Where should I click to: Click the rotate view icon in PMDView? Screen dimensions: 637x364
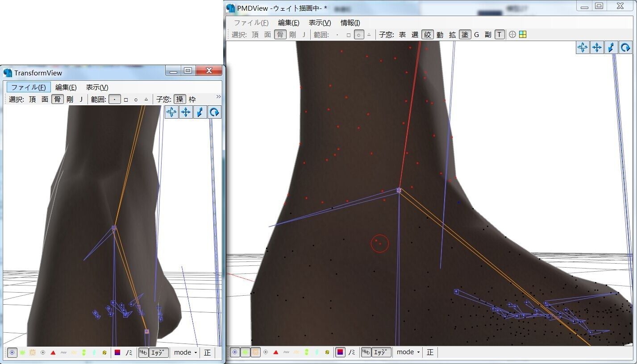625,47
